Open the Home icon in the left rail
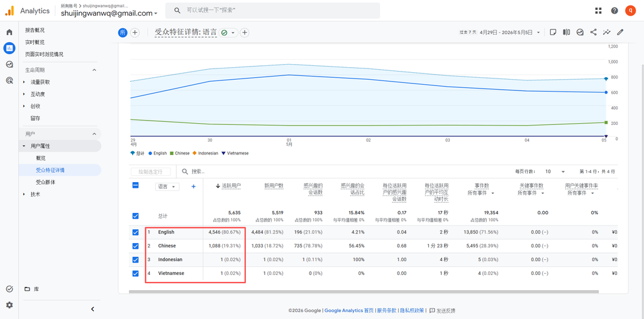The width and height of the screenshot is (644, 319). [x=9, y=33]
